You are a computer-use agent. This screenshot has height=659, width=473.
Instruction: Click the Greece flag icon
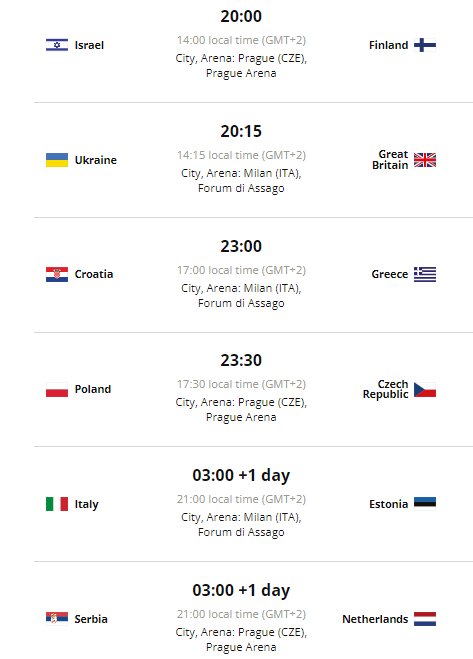(425, 274)
